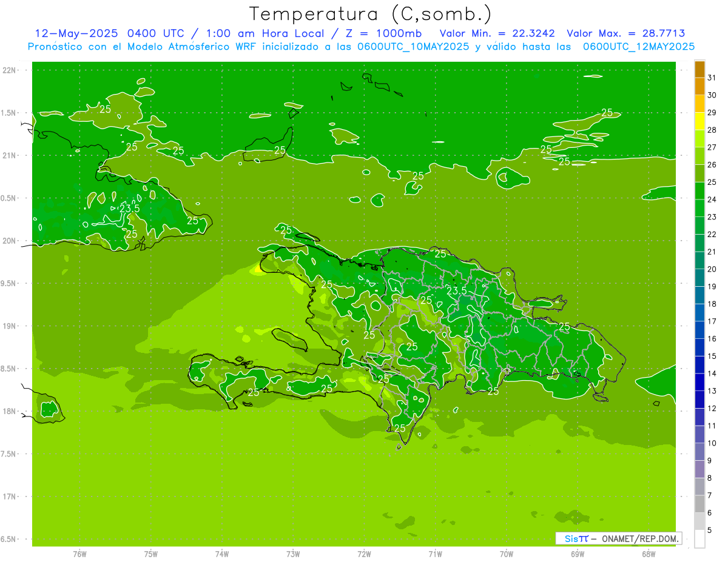Click the '16' value on the color scale
The image size is (728, 562).
(712, 339)
